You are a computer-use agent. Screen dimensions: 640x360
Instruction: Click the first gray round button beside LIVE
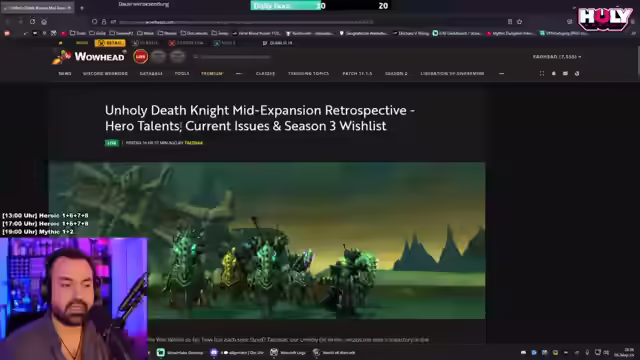[159, 57]
